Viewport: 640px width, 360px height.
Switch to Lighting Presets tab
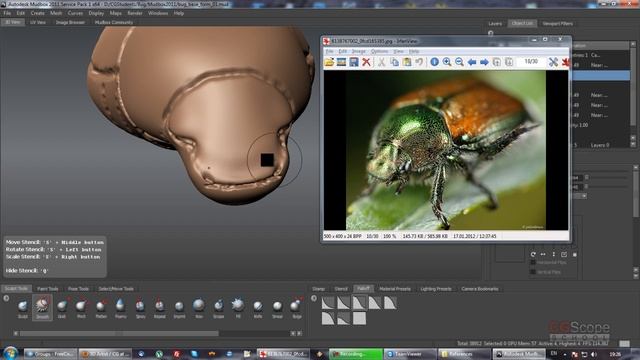coord(436,289)
